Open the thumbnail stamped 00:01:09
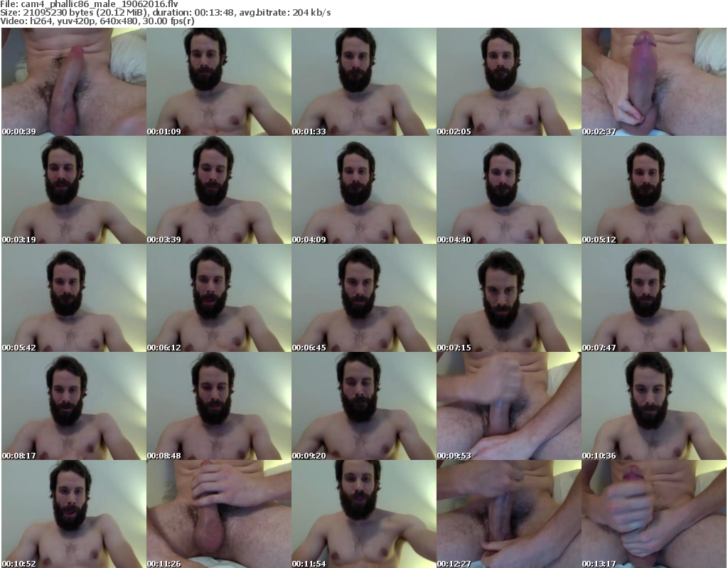Viewport: 728px width, 568px height. click(x=219, y=82)
